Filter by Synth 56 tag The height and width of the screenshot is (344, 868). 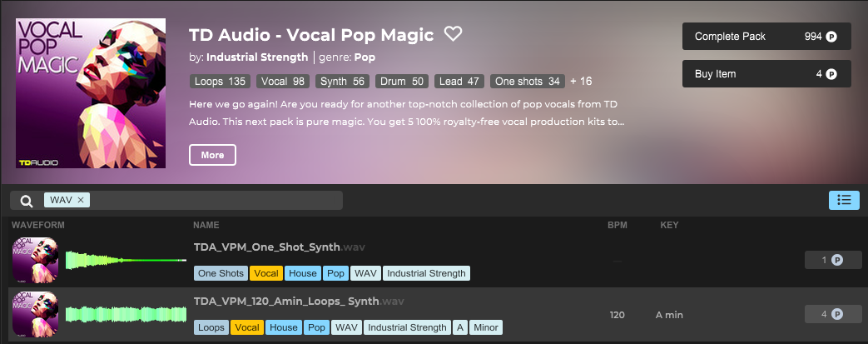pyautogui.click(x=343, y=82)
